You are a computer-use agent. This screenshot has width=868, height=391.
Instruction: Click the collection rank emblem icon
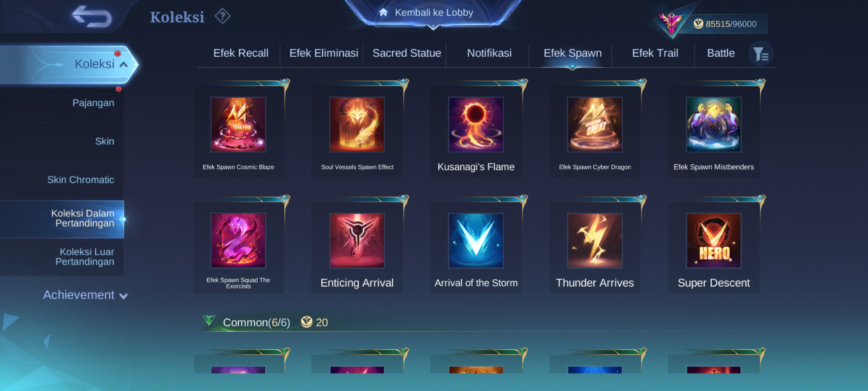(x=671, y=24)
